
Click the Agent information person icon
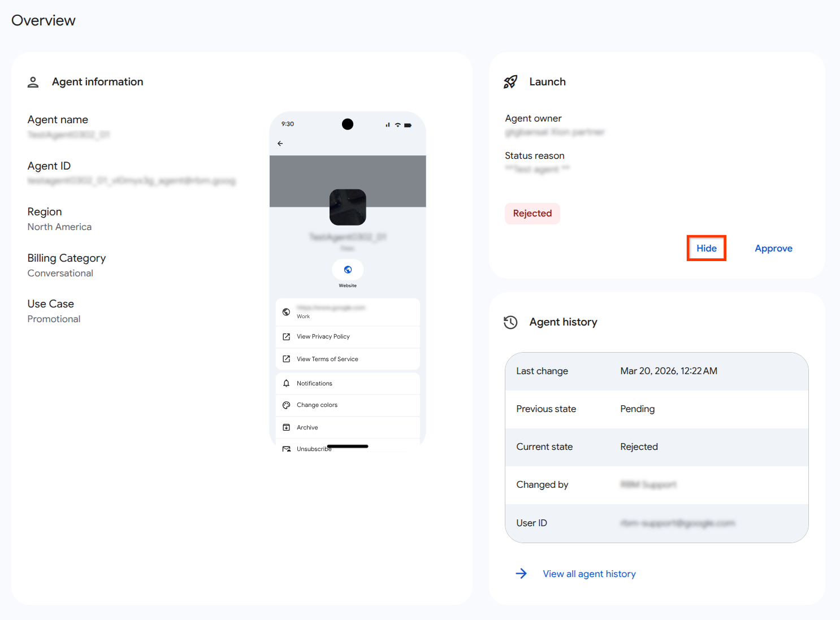(x=33, y=81)
